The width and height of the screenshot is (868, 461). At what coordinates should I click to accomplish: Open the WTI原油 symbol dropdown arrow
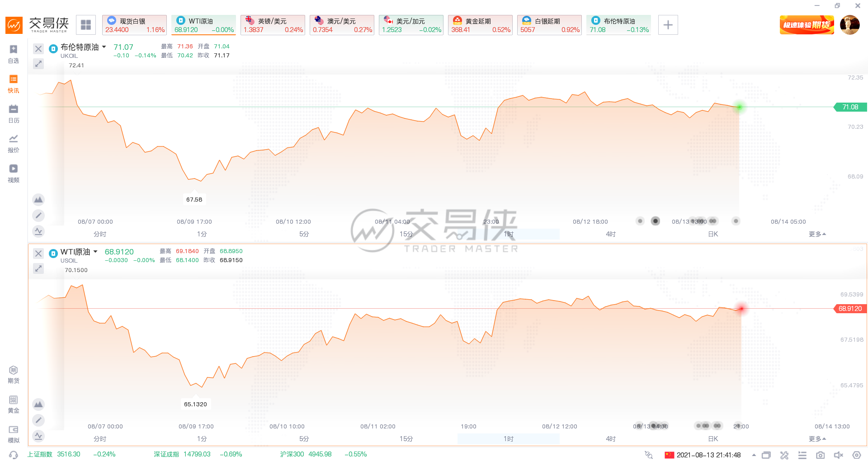pos(95,252)
